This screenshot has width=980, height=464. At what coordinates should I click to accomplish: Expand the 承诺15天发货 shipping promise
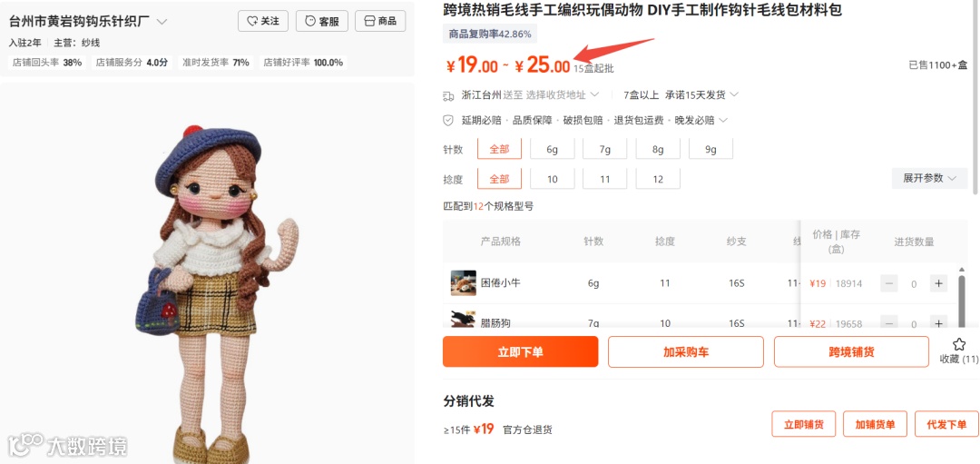701,95
